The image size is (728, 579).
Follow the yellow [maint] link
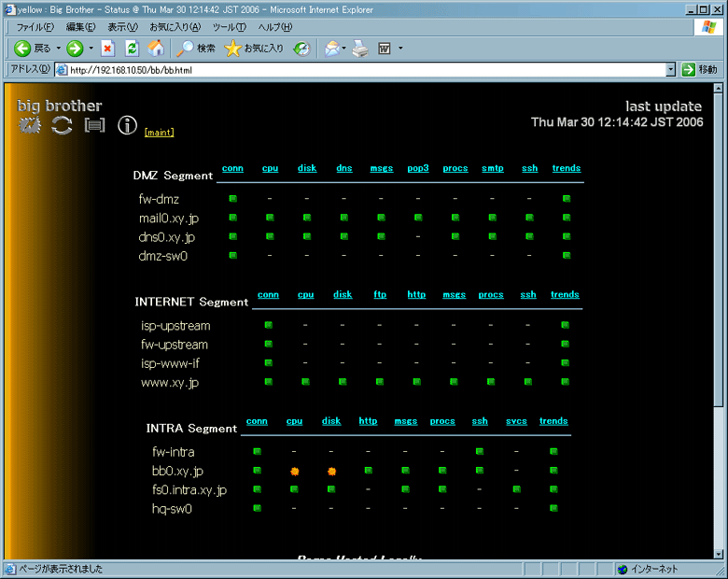pyautogui.click(x=159, y=133)
